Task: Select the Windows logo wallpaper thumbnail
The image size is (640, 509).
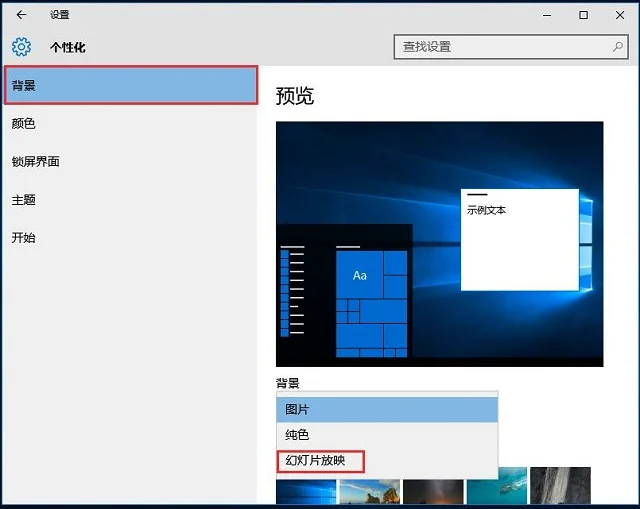Action: (x=306, y=491)
